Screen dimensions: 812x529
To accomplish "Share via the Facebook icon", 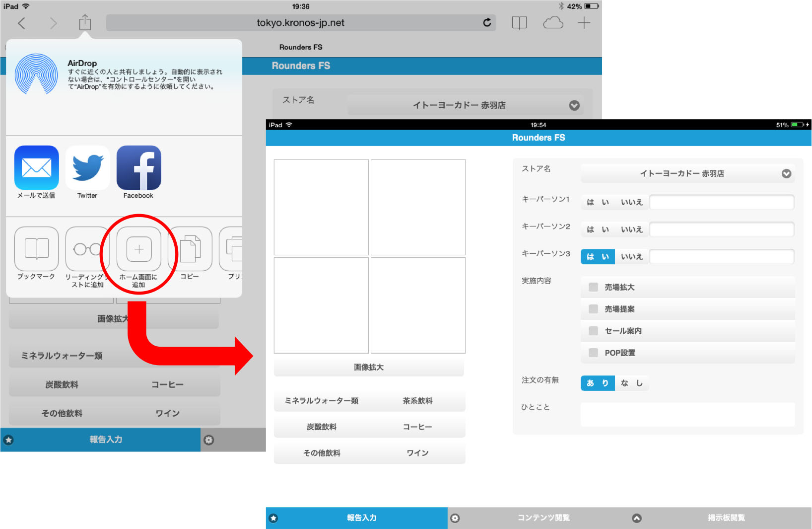I will pyautogui.click(x=138, y=168).
